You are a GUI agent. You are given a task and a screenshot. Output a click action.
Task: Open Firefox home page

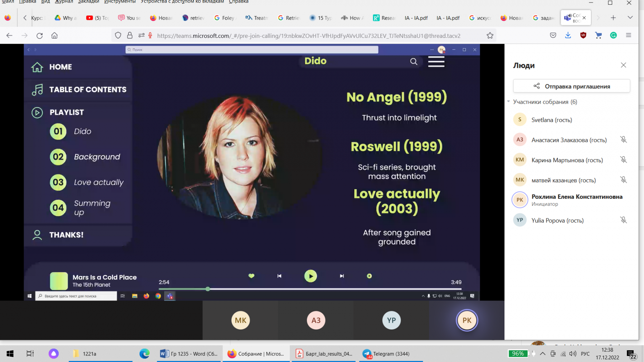[54, 35]
